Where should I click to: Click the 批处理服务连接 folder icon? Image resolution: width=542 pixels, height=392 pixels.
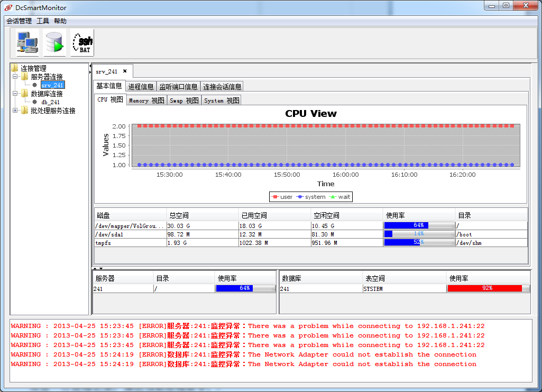25,110
